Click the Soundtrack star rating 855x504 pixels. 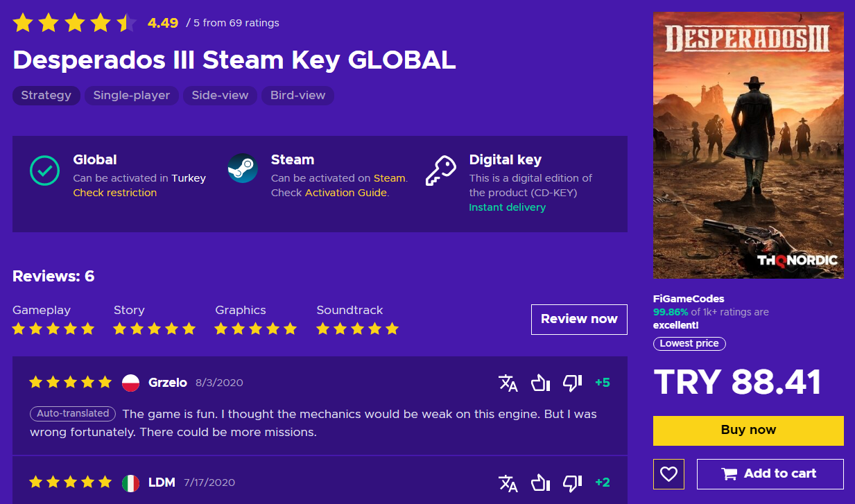click(x=357, y=329)
